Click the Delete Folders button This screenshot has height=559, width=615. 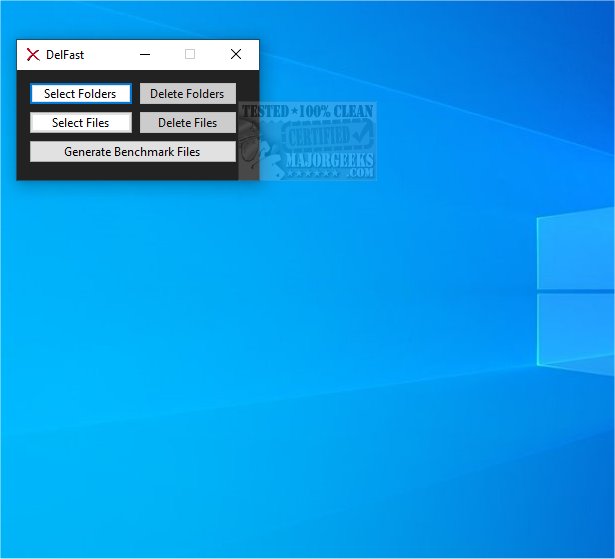click(187, 94)
